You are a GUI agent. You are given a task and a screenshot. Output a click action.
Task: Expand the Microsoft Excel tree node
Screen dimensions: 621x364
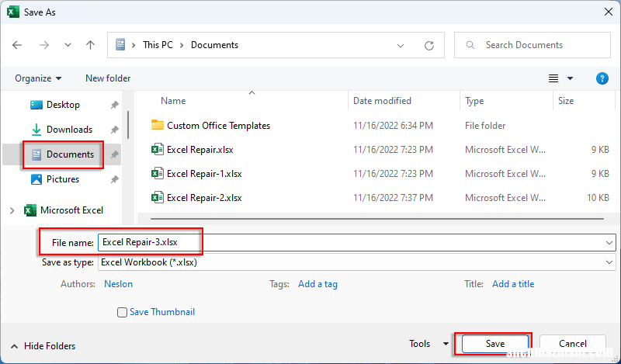pyautogui.click(x=12, y=210)
